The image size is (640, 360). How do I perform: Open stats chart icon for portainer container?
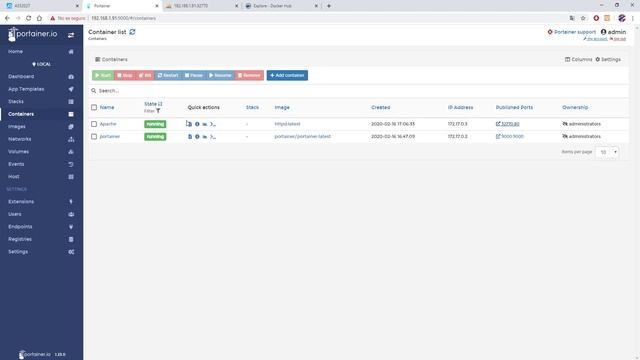pyautogui.click(x=205, y=137)
